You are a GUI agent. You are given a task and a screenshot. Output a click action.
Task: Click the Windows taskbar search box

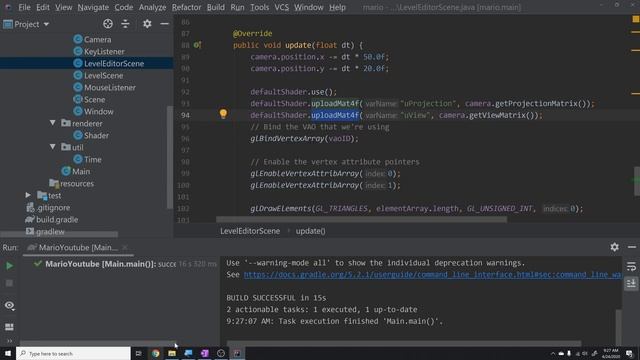click(73, 353)
